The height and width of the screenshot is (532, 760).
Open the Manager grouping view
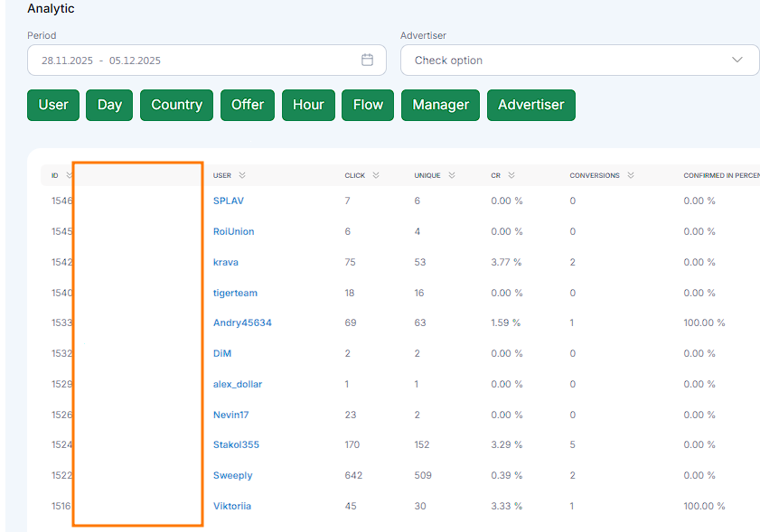tap(441, 105)
